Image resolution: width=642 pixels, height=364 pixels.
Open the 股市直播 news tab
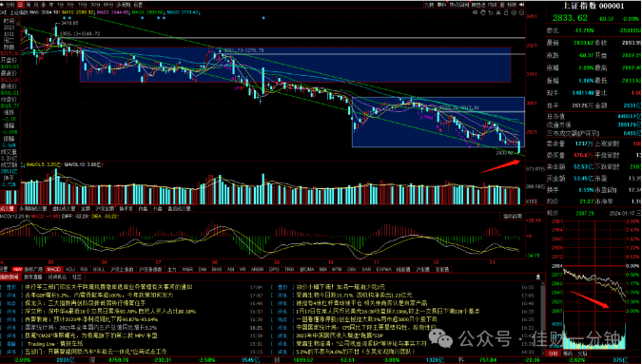(x=33, y=278)
